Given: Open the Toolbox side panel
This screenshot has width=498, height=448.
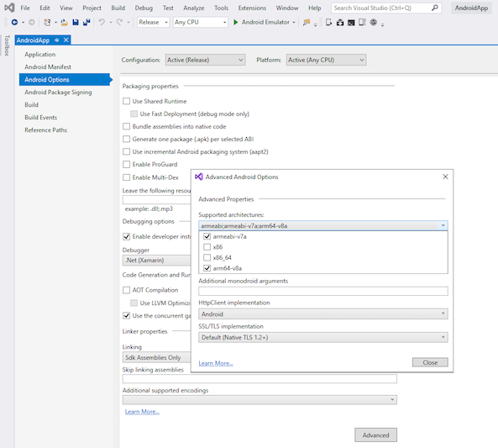Looking at the screenshot, I should [7, 45].
